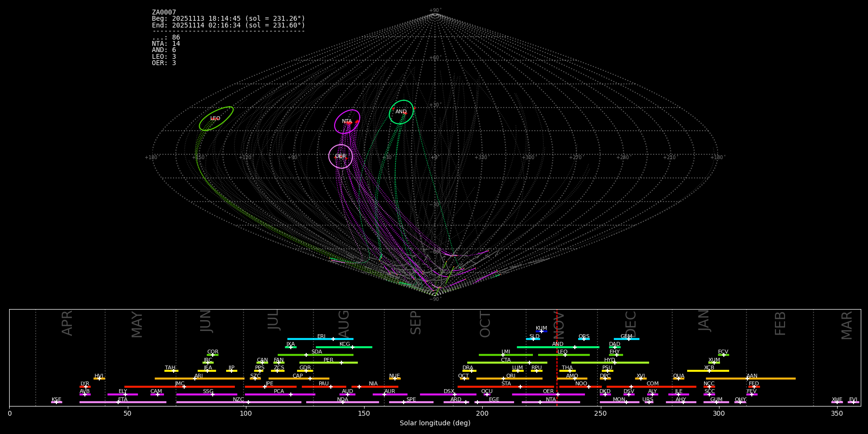This screenshot has height=434, width=868.
Task: Select the EGE shower bar in timeline
Action: tap(494, 402)
